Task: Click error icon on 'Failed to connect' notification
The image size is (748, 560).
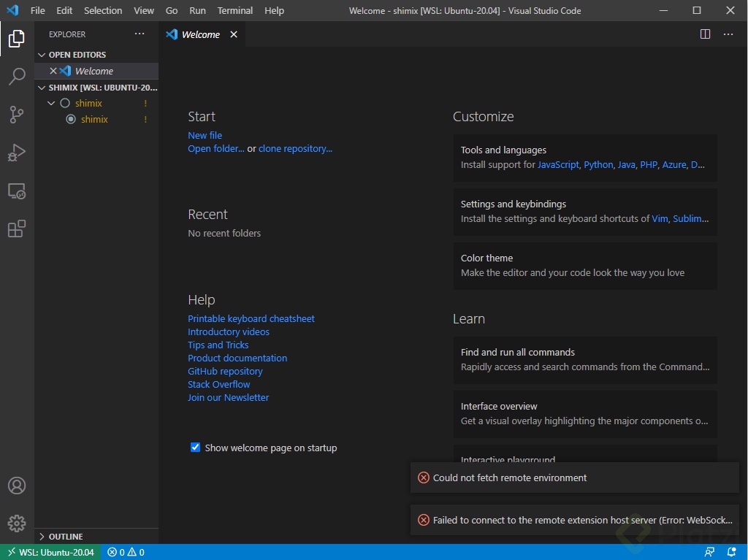Action: click(424, 520)
